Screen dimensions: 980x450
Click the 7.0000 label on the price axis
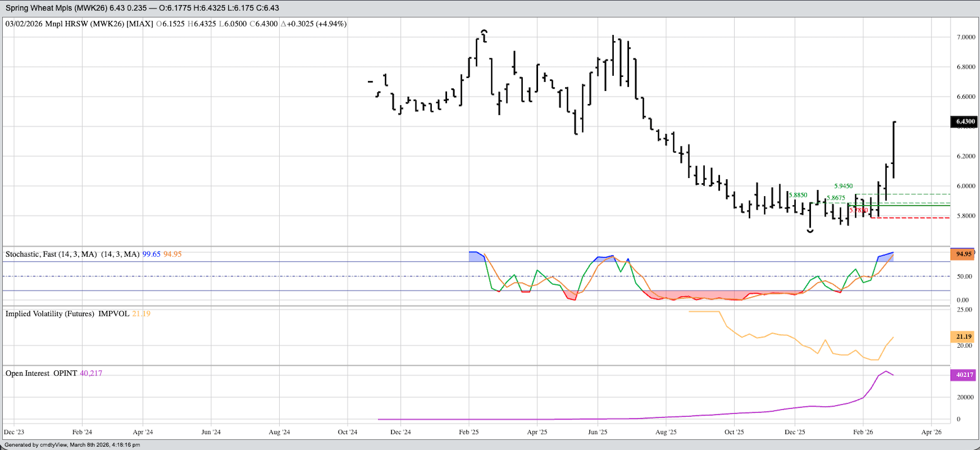point(966,37)
